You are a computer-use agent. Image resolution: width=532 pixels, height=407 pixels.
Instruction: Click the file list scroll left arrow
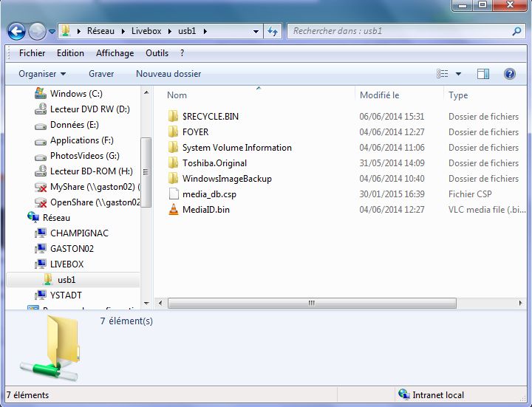160,303
